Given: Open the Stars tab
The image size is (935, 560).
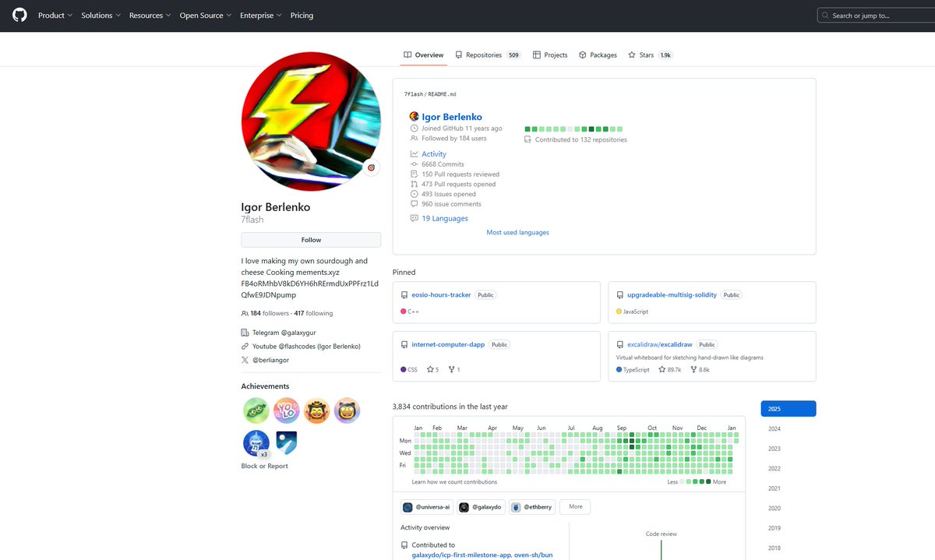Looking at the screenshot, I should (650, 55).
